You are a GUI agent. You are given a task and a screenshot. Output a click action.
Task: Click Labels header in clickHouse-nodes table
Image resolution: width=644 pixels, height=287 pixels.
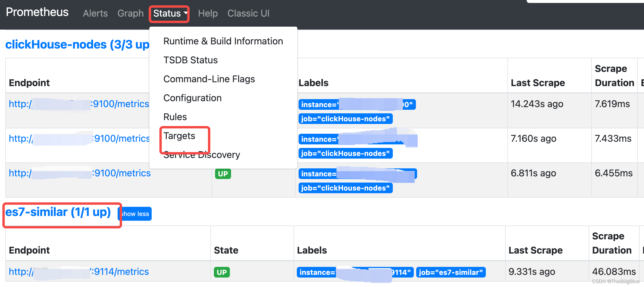(x=313, y=83)
